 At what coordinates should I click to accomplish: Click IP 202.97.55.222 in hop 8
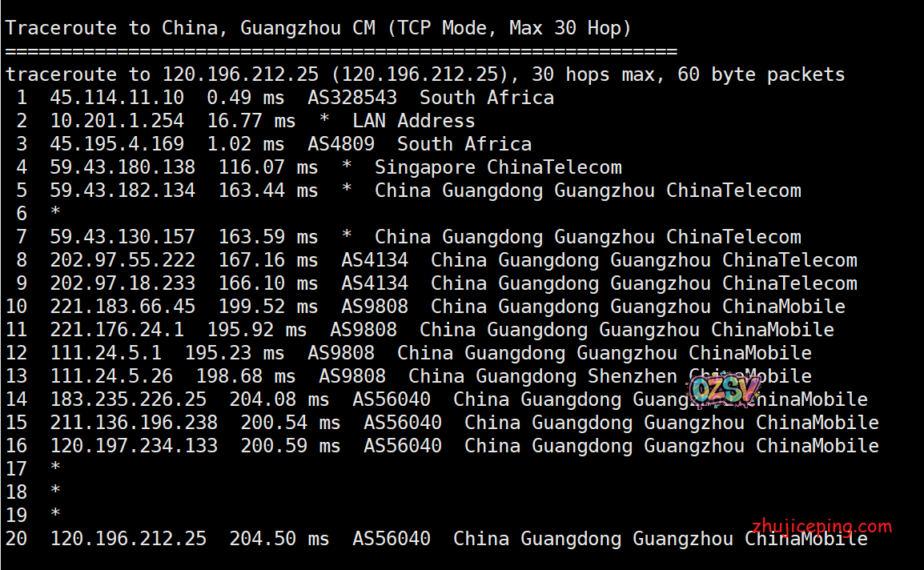[123, 260]
